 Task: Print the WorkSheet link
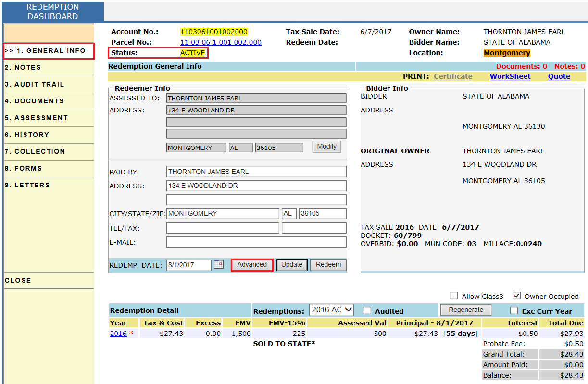coord(510,76)
